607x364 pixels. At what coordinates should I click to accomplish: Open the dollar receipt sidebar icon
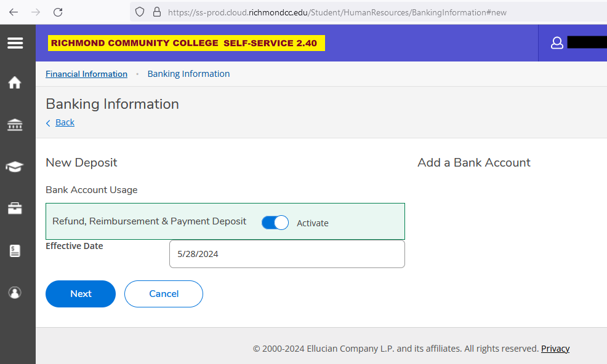(15, 251)
